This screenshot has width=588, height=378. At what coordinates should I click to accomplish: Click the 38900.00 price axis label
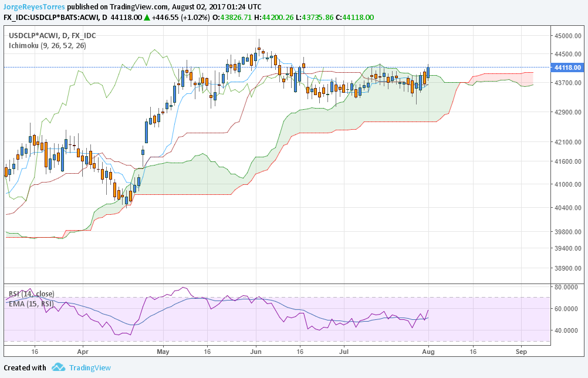(567, 268)
